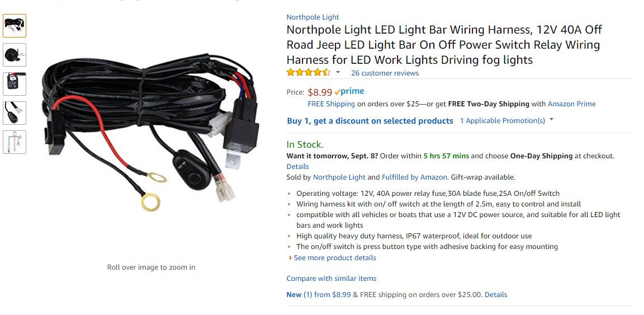This screenshot has height=315, width=644.
Task: Click the FREE Shipping link
Action: point(332,104)
